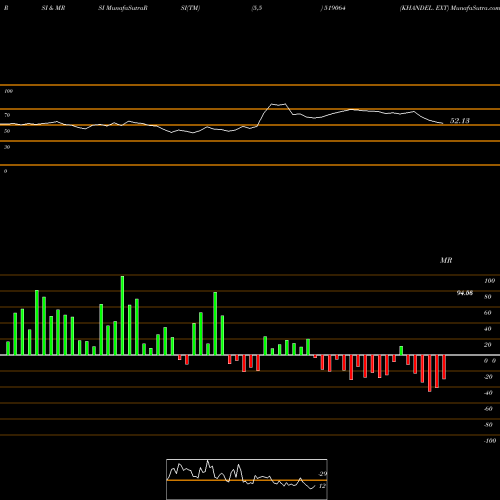Viewport: 500px width, 500px height.
Task: Click the SI & MR header text
Action: 53,8
